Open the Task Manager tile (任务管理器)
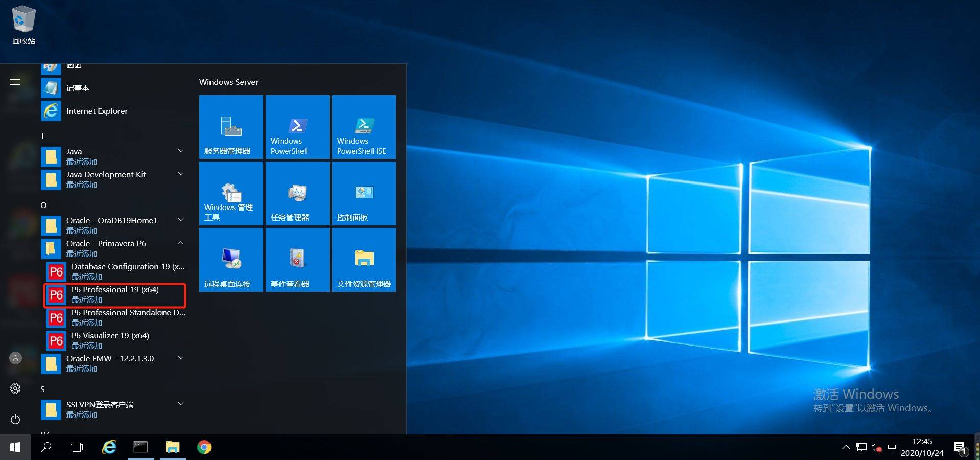Screen dimensions: 980x460 [x=297, y=193]
